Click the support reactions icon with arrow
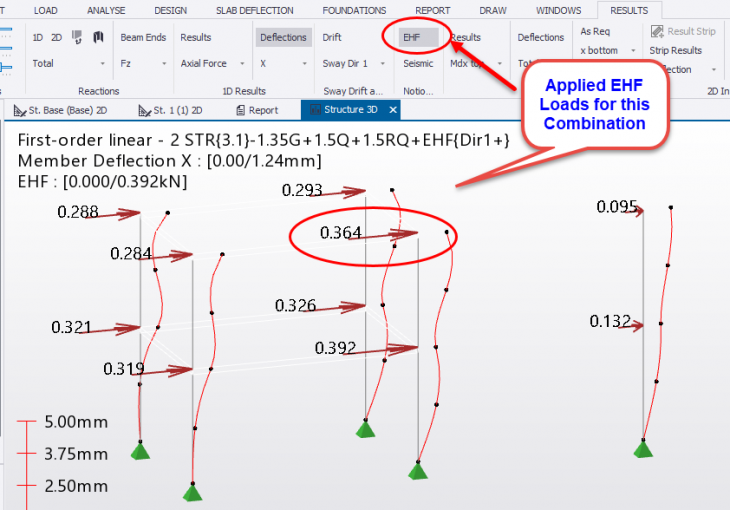Viewport: 730px width, 510px height. 77,37
